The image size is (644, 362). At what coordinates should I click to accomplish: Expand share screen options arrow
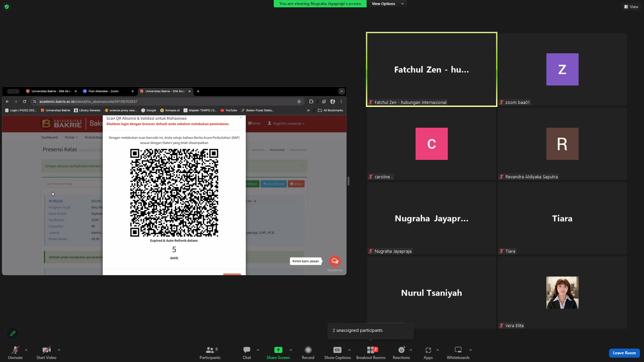coord(291,350)
